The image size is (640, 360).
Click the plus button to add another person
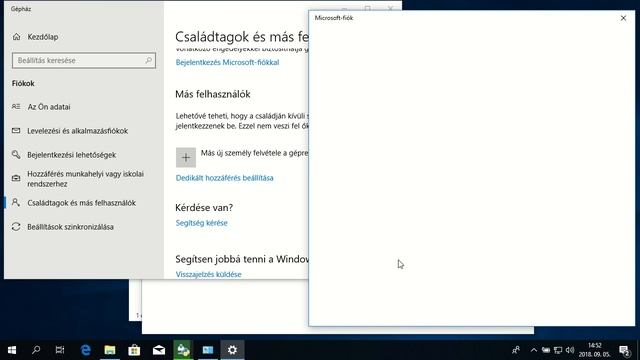pos(186,158)
